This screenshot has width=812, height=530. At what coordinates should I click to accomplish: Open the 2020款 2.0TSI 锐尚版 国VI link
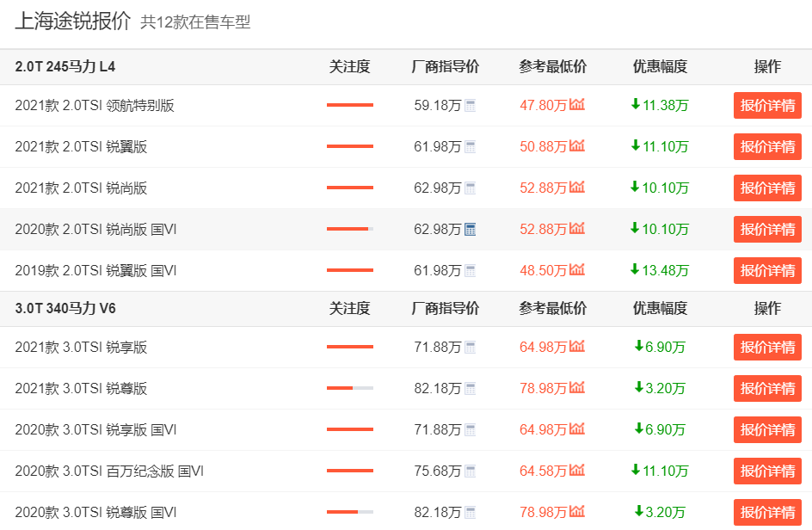[x=95, y=230]
